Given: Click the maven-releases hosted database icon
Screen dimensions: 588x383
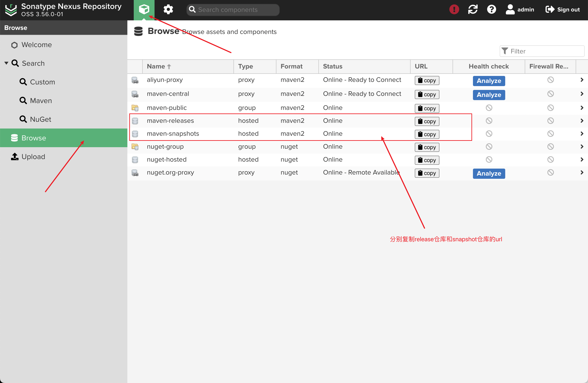Looking at the screenshot, I should tap(135, 121).
